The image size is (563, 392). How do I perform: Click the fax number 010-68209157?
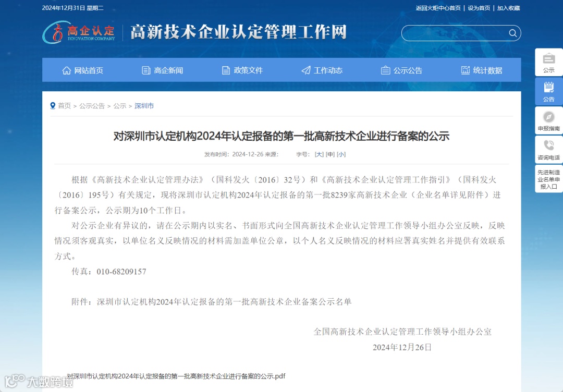(x=121, y=272)
